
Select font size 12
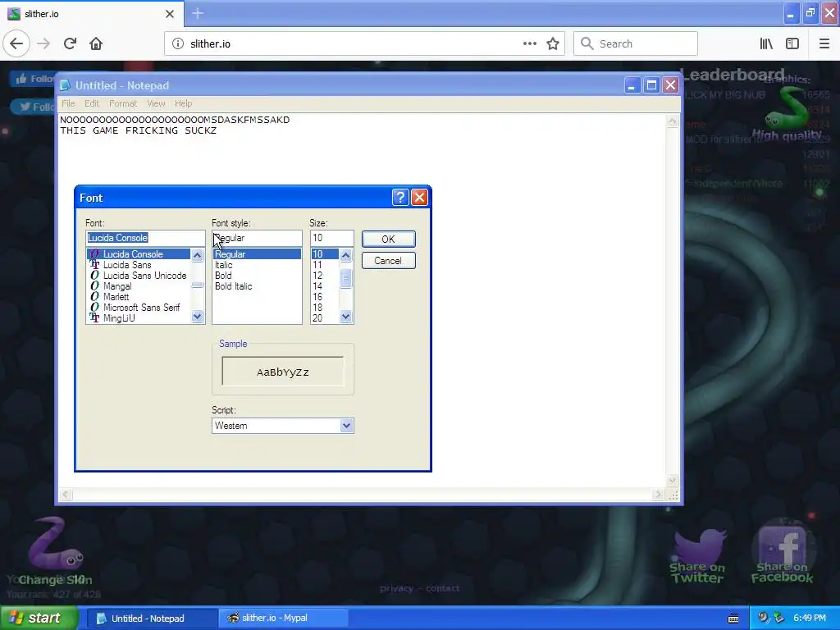(x=317, y=276)
